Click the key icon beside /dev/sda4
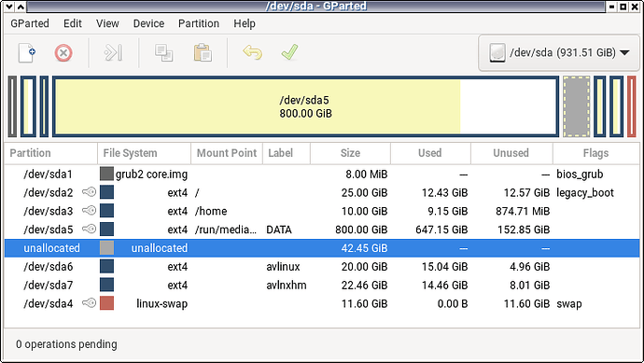Viewport: 644px width, 363px height. (89, 303)
